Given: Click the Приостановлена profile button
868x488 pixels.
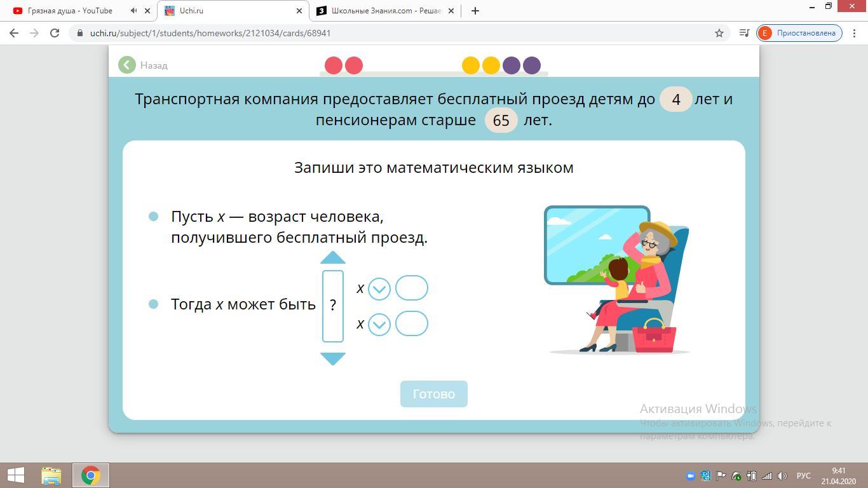Looking at the screenshot, I should [799, 33].
